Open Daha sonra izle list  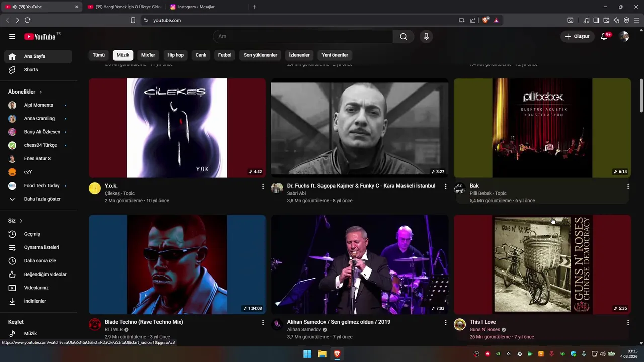coord(38,261)
